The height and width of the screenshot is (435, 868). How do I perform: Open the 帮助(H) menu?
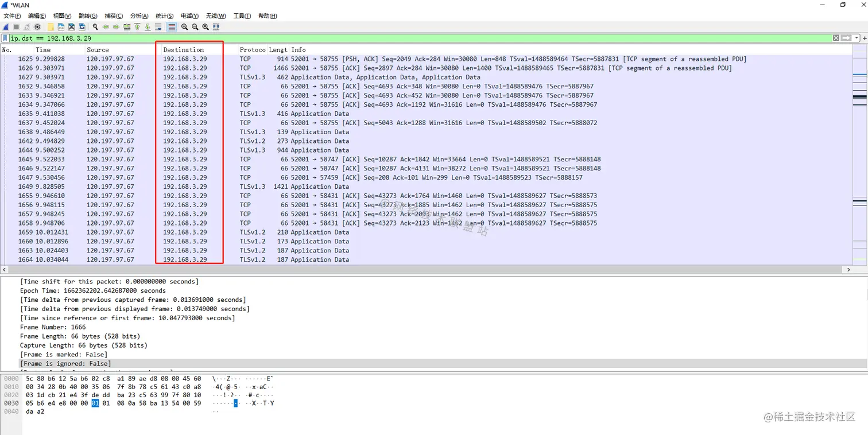[x=268, y=16]
